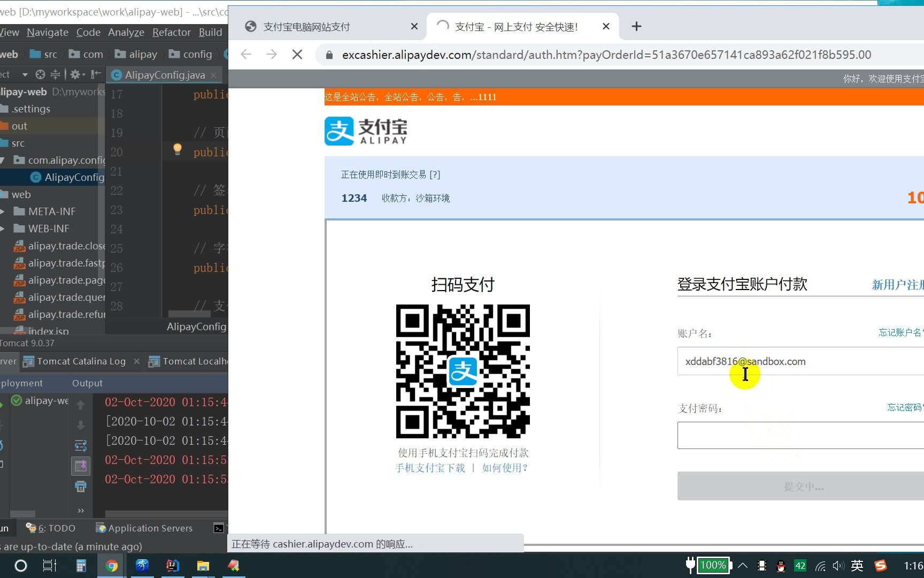Click the Sogou input icon in the tray
This screenshot has height=578, width=924.
tap(880, 565)
